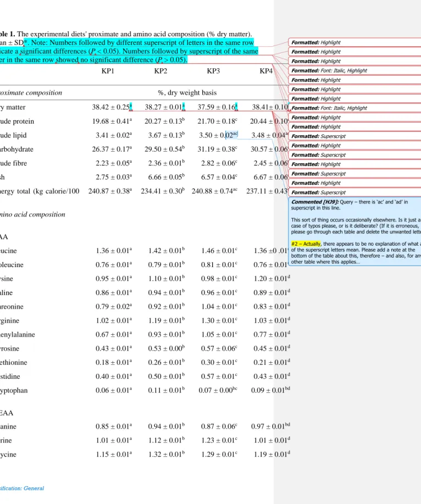Click histidine KP4 value 0.43 ± 0.01

coord(272,376)
